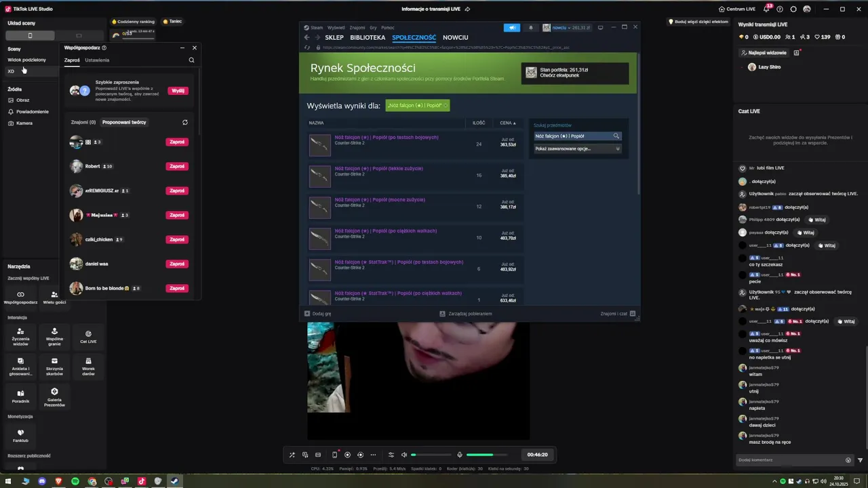Sort market listings by ILOŚĆ column
The width and height of the screenshot is (868, 488).
479,123
